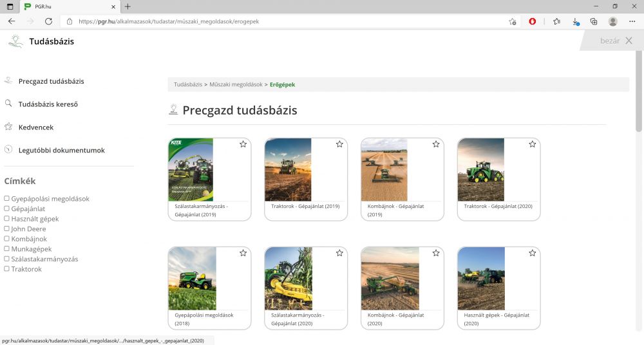This screenshot has height=345, width=644.
Task: Open Szálastakarmányozás 2019 cover thumbnail
Action: [191, 170]
